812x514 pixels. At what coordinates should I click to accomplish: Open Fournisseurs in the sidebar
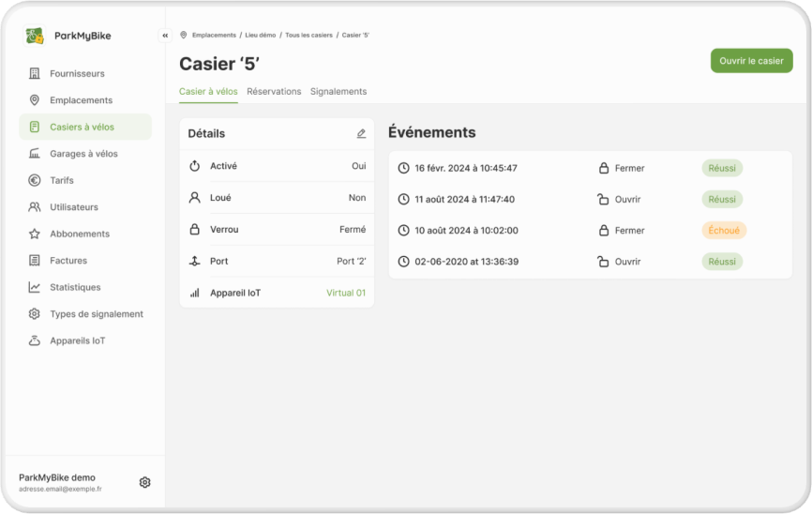pos(77,73)
